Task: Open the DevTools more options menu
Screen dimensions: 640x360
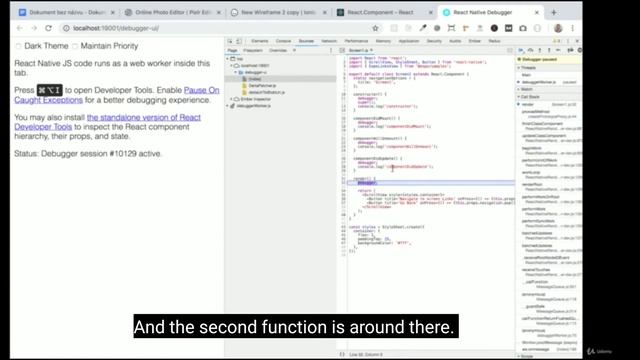Action: click(x=568, y=41)
